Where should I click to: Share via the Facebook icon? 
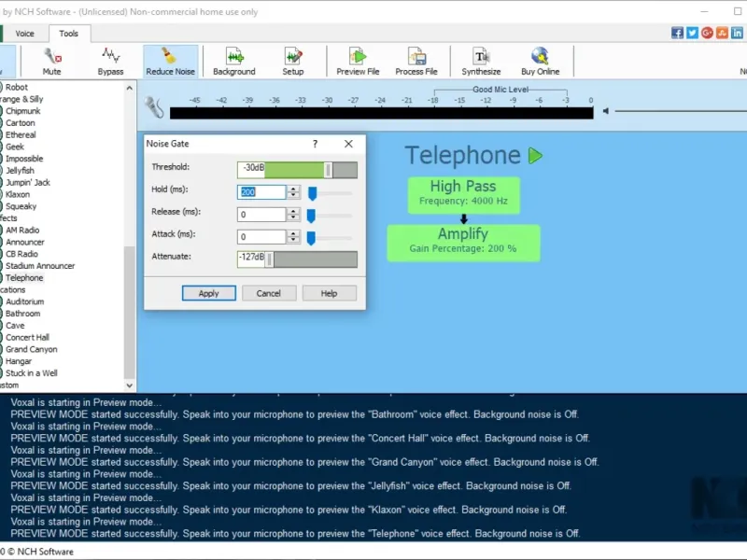677,33
